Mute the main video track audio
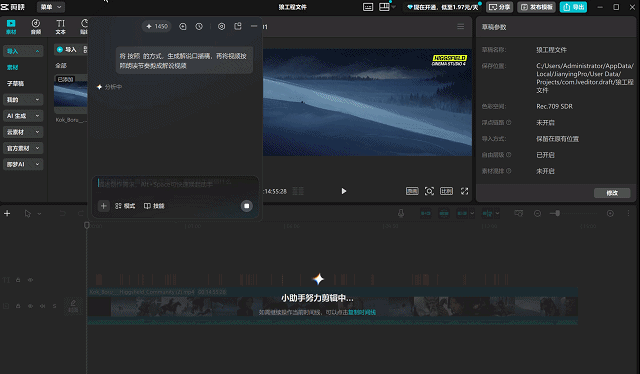This screenshot has height=374, width=640. point(42,306)
